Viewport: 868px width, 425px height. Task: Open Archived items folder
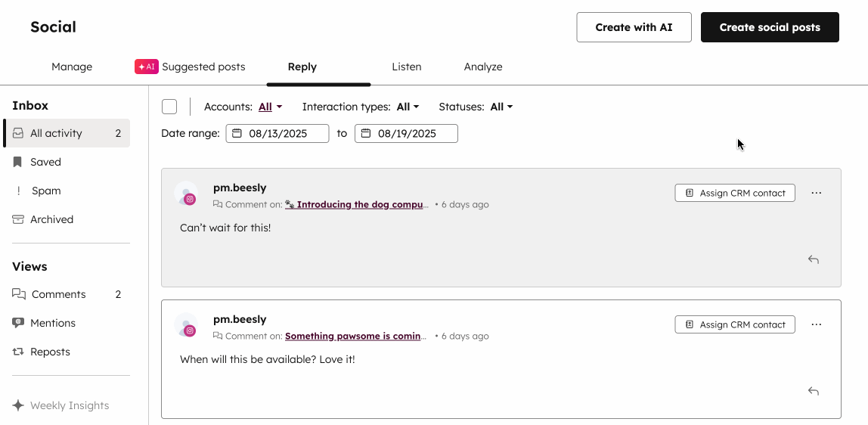click(x=51, y=219)
